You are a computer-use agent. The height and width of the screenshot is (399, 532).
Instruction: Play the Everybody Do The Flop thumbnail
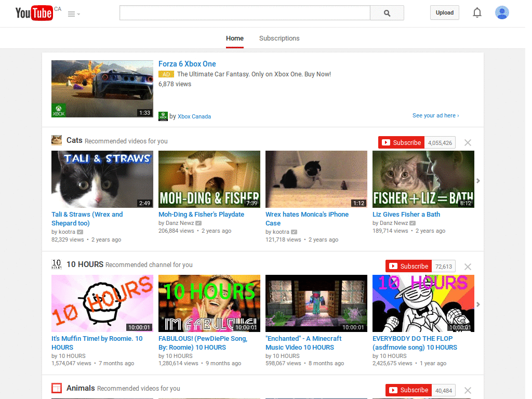pyautogui.click(x=423, y=303)
